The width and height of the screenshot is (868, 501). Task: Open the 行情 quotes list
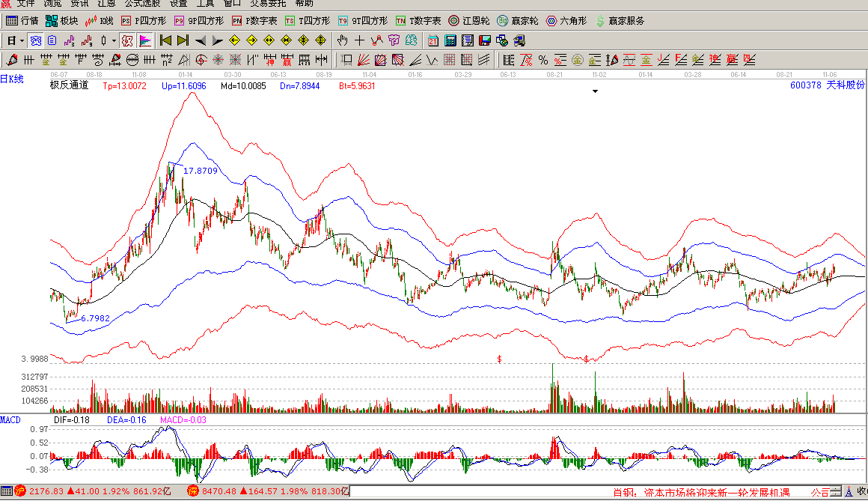coord(22,21)
